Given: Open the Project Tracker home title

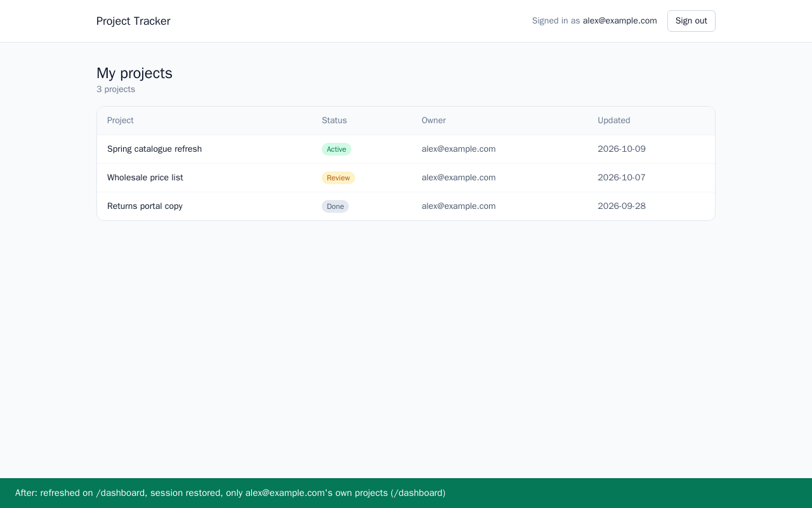Looking at the screenshot, I should 133,21.
